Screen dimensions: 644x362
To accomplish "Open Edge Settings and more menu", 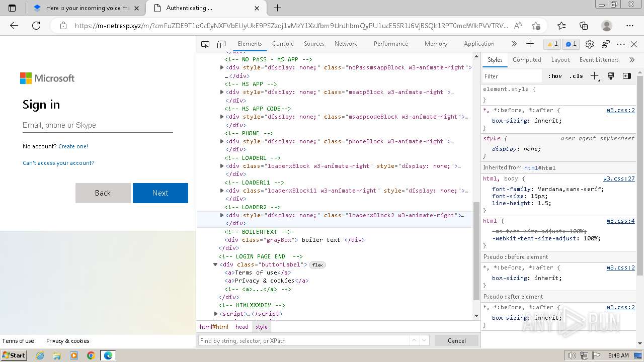I will 630,26.
